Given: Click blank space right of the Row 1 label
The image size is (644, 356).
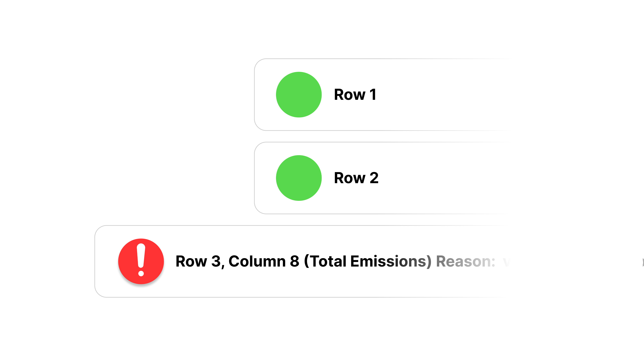Looking at the screenshot, I should click(x=445, y=95).
